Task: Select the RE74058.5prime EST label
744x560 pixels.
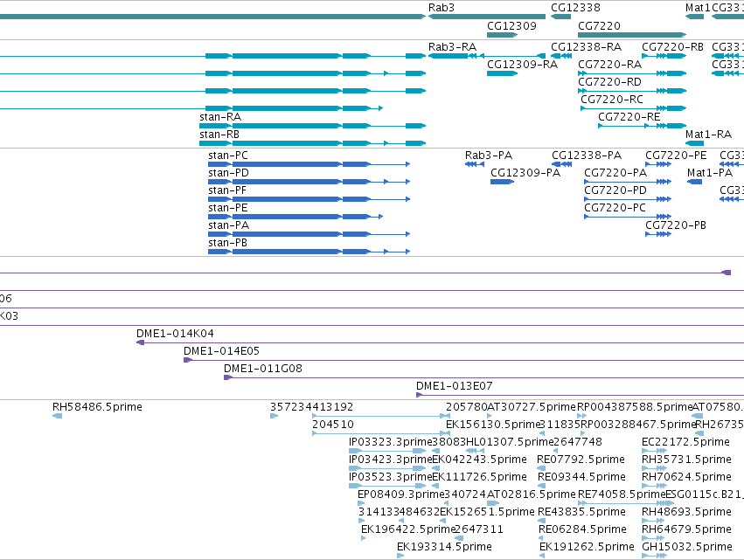Action: click(x=622, y=495)
